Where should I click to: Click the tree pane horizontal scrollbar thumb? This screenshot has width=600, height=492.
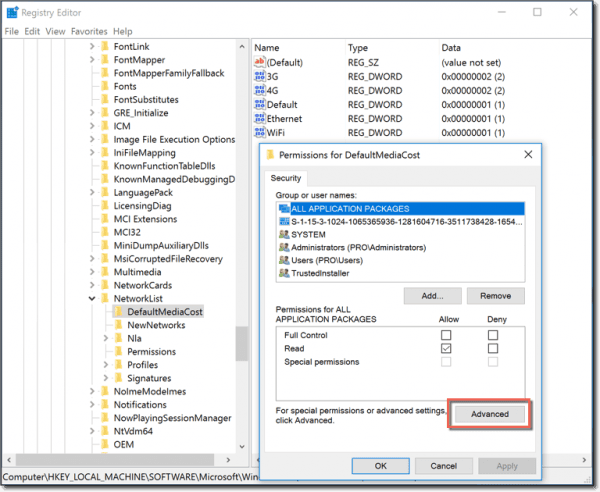[115, 459]
